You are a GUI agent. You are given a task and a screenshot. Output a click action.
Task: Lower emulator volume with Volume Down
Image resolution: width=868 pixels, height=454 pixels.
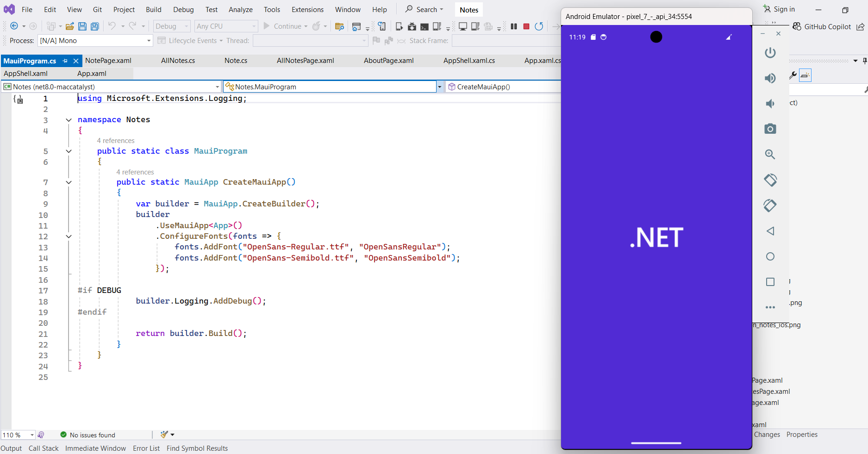770,104
